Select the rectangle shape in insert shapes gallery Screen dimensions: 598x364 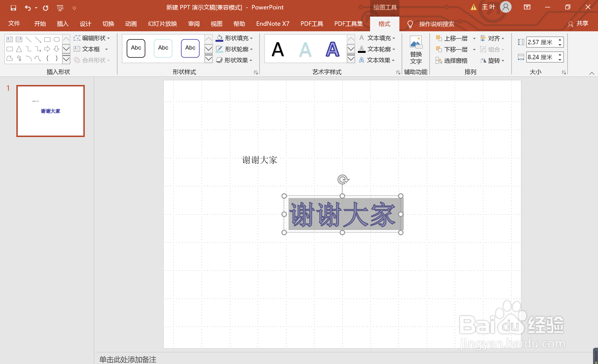tap(47, 39)
